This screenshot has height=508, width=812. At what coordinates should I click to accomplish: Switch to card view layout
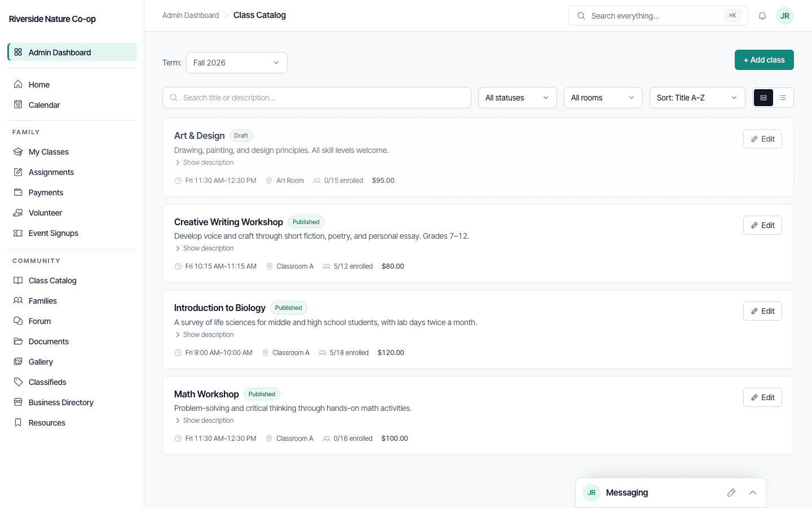[764, 98]
